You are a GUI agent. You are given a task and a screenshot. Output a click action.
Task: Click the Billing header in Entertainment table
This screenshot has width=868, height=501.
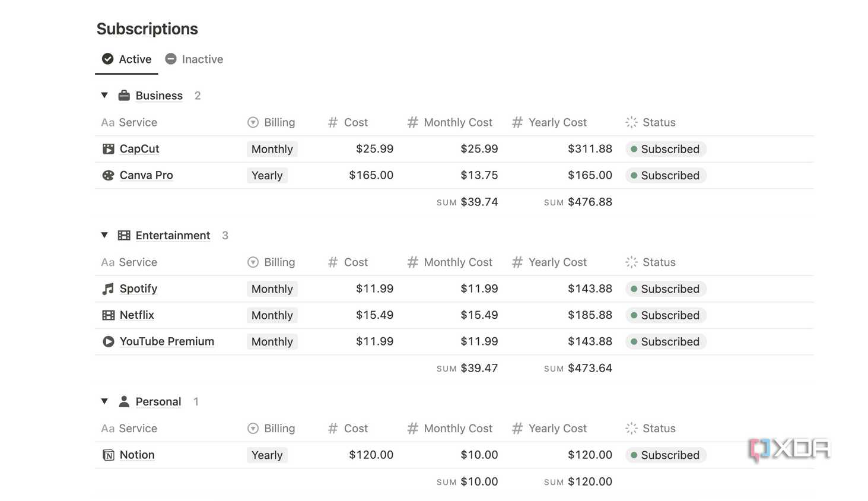pos(271,262)
